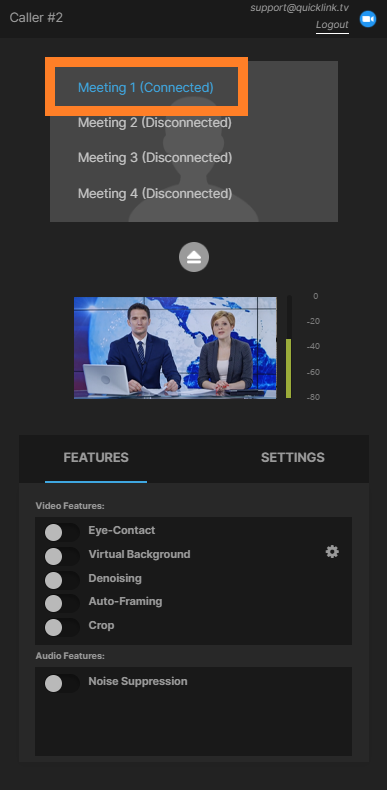Image resolution: width=387 pixels, height=790 pixels.
Task: Switch on the Crop toggle
Action: [62, 627]
